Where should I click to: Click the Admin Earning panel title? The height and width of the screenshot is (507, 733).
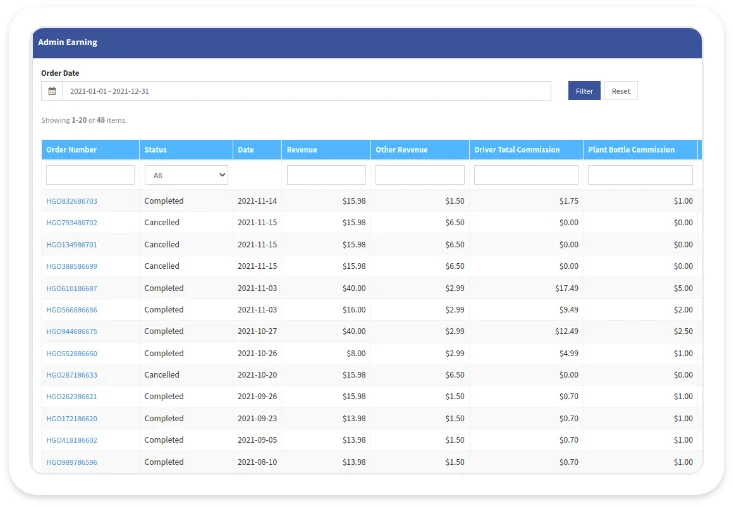pyautogui.click(x=68, y=42)
